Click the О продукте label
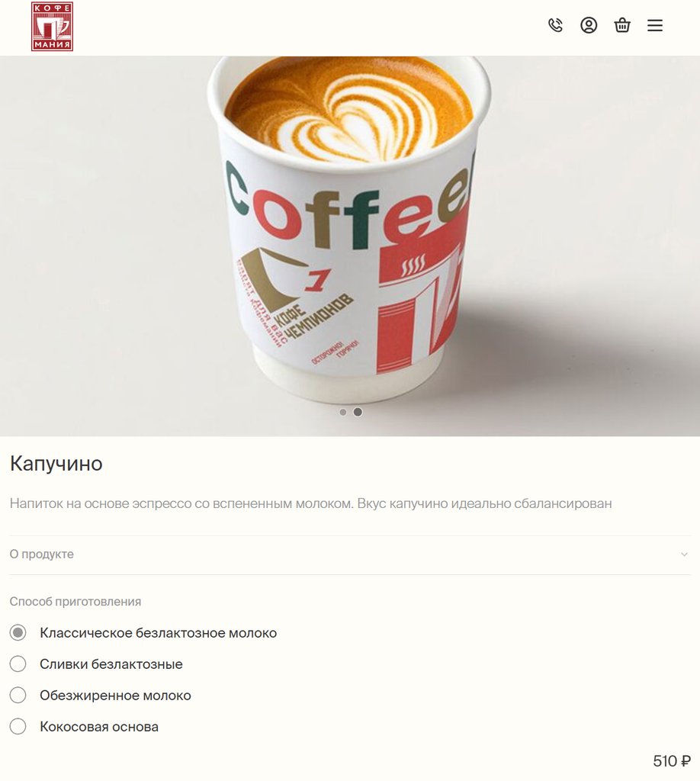 [x=42, y=554]
